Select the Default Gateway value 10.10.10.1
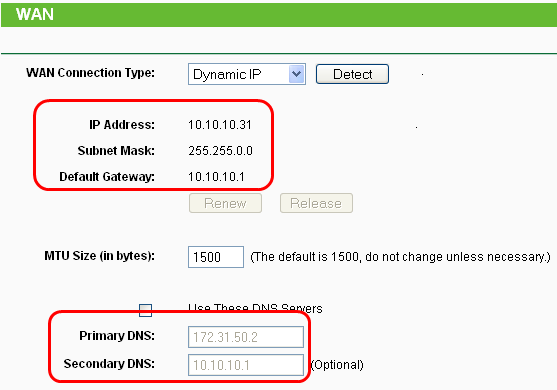Image resolution: width=557 pixels, height=390 pixels. (x=216, y=177)
